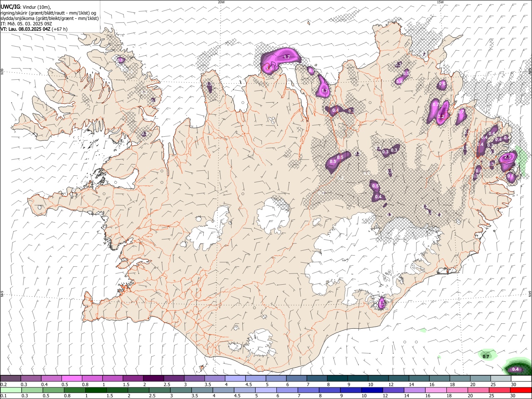Viewport: 532px width, 399px height.
Task: Pick the pale green first swatch of the lower scale
Action: (11, 390)
